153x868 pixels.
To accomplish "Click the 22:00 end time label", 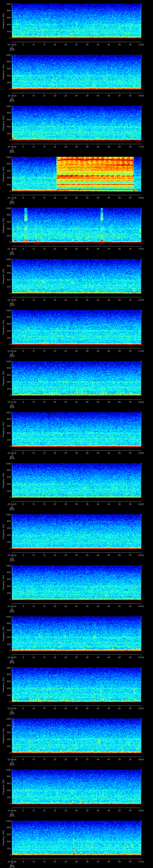I will pos(141,402).
